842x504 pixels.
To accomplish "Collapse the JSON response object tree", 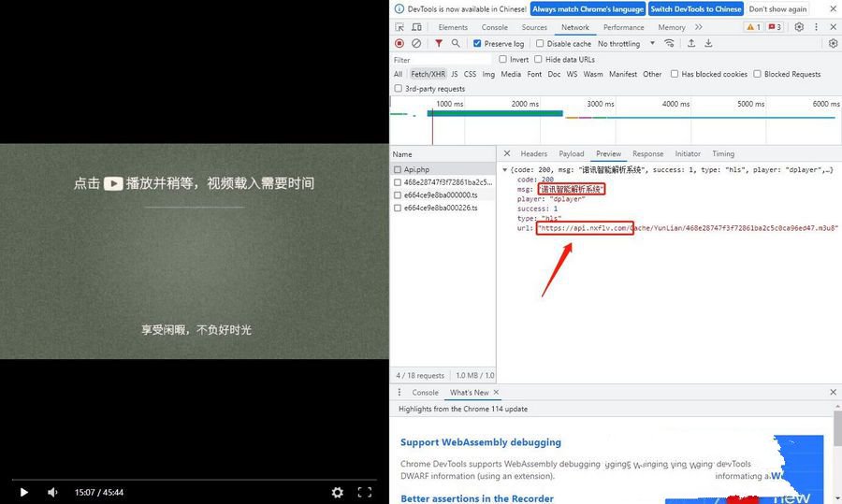I will [505, 170].
